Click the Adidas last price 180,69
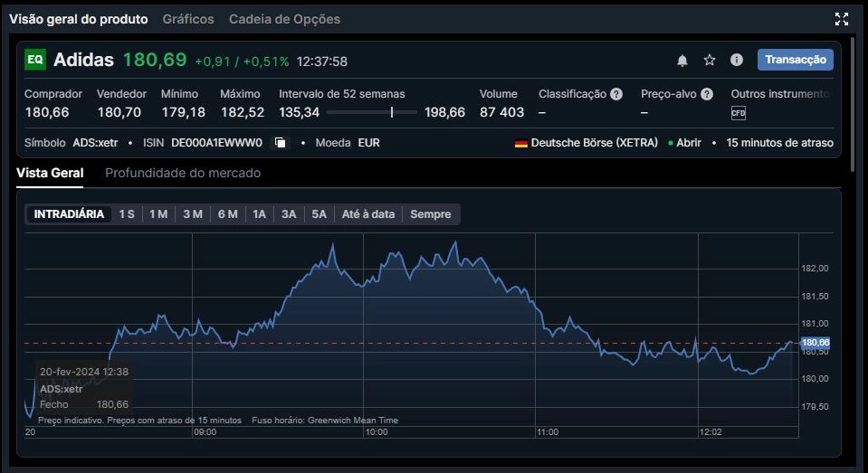The width and height of the screenshot is (868, 473). [155, 60]
